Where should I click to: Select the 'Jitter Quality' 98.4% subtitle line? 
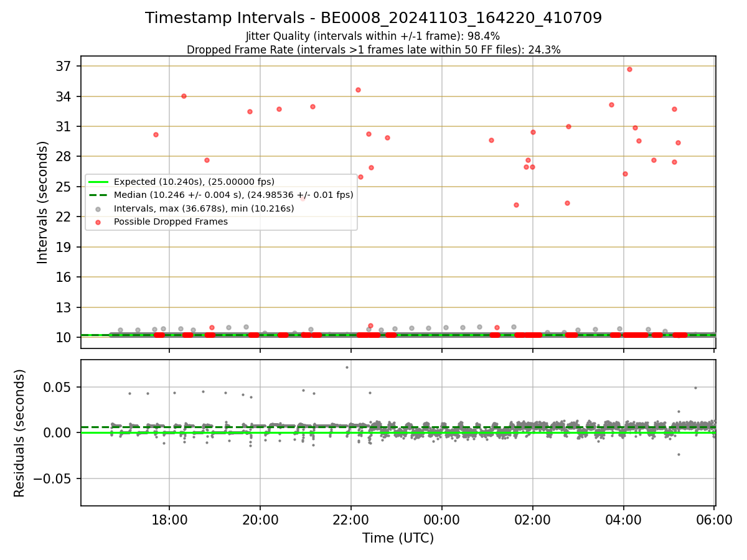pos(374,36)
